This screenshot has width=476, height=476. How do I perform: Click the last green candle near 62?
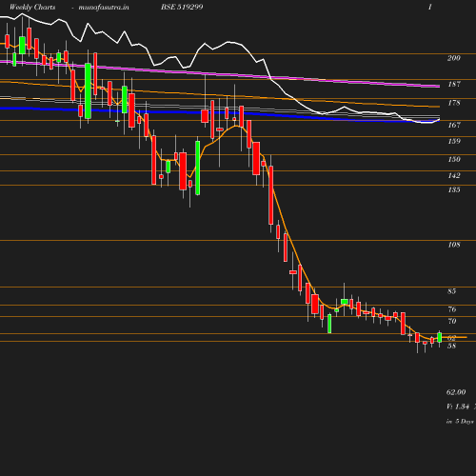(x=440, y=337)
